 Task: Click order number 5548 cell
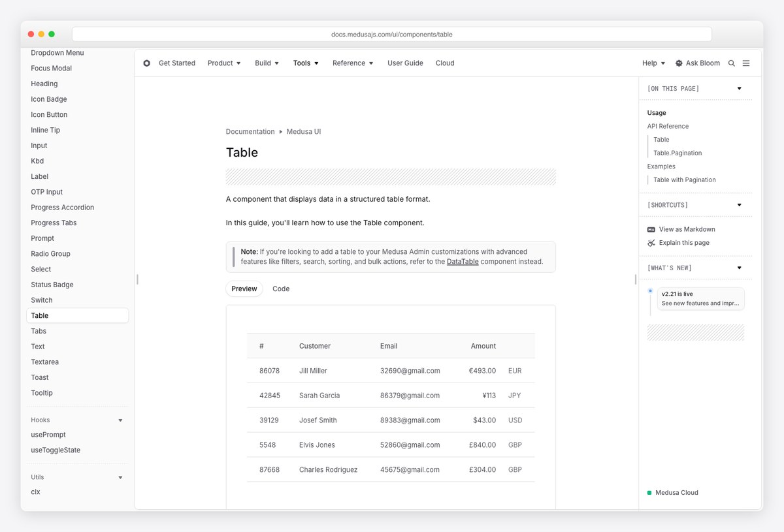point(267,445)
